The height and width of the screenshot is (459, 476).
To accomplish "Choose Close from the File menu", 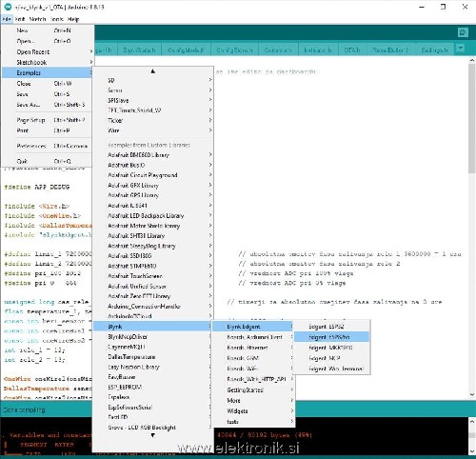I will 47,84.
